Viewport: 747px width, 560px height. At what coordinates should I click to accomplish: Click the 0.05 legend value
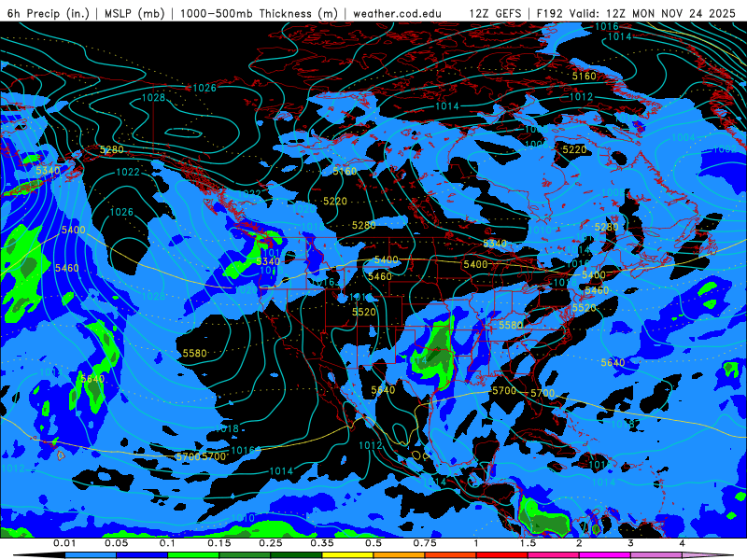point(116,543)
